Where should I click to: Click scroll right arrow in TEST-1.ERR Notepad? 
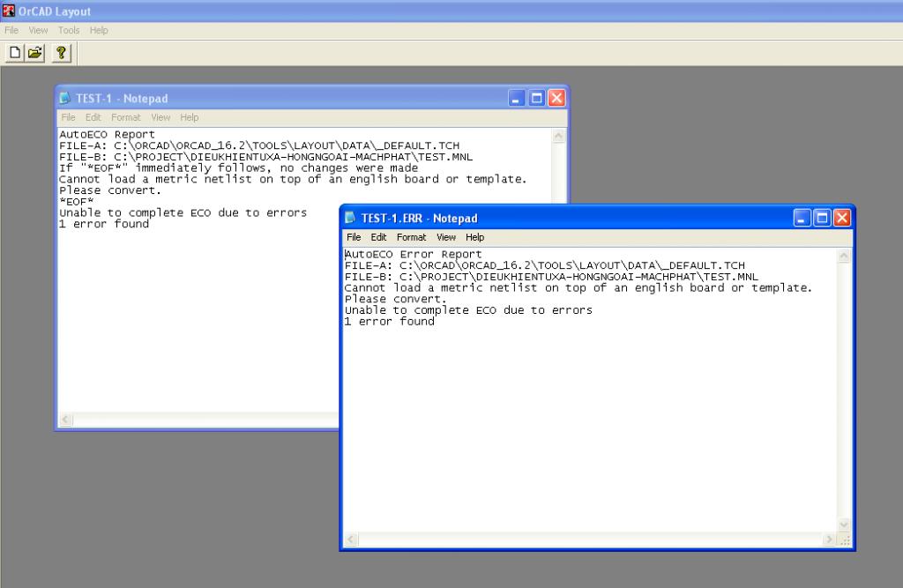pyautogui.click(x=829, y=540)
